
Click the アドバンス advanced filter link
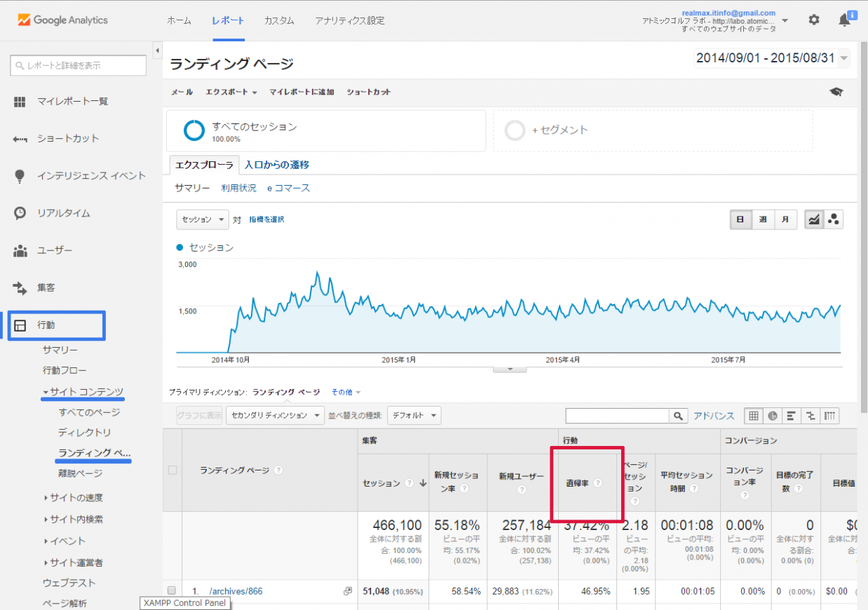(x=714, y=416)
